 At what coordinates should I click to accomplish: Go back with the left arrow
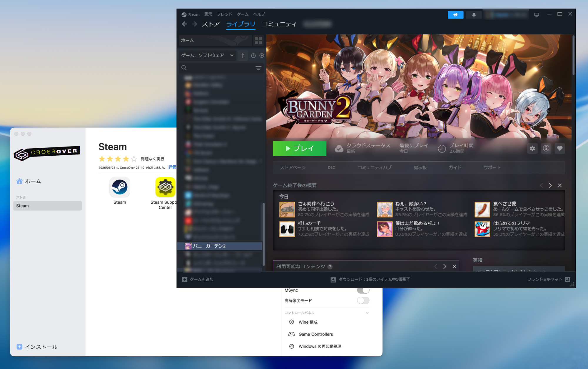click(184, 24)
